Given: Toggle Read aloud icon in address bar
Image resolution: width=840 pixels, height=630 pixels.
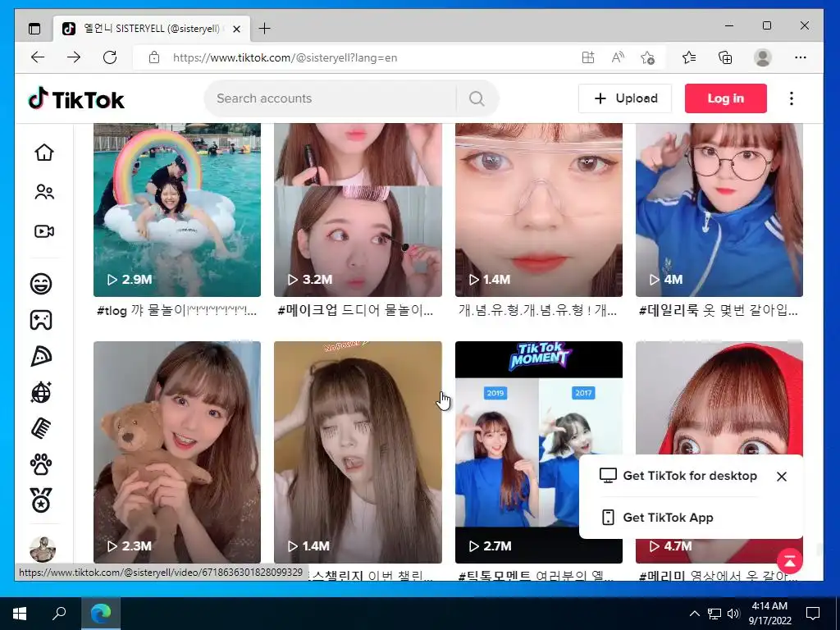Looking at the screenshot, I should 618,57.
